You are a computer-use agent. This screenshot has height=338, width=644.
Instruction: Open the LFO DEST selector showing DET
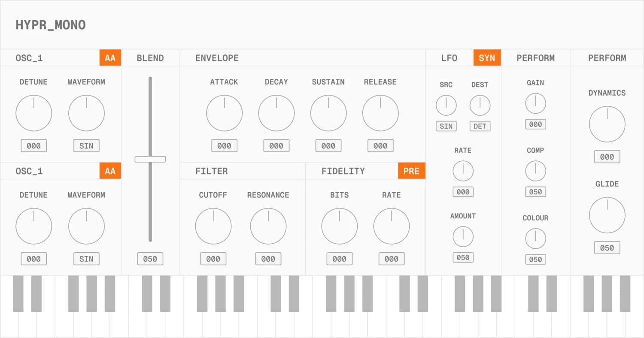click(480, 126)
